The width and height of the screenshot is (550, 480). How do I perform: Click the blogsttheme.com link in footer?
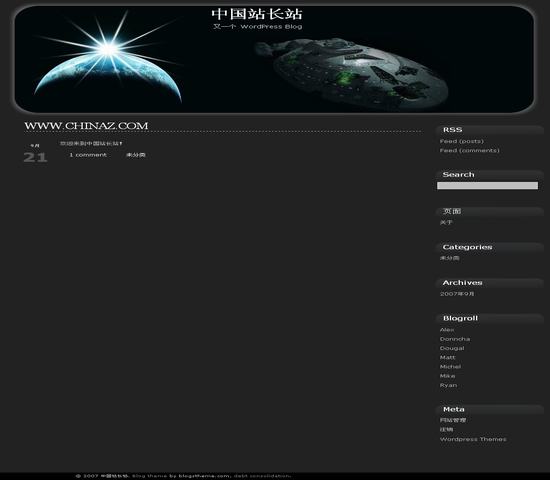(x=204, y=476)
